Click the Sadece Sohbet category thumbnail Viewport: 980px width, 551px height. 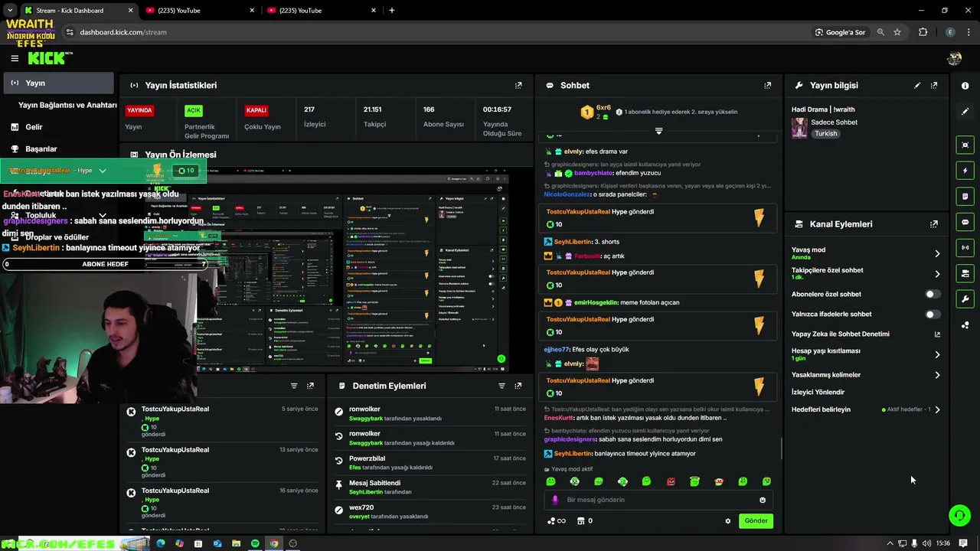[799, 128]
